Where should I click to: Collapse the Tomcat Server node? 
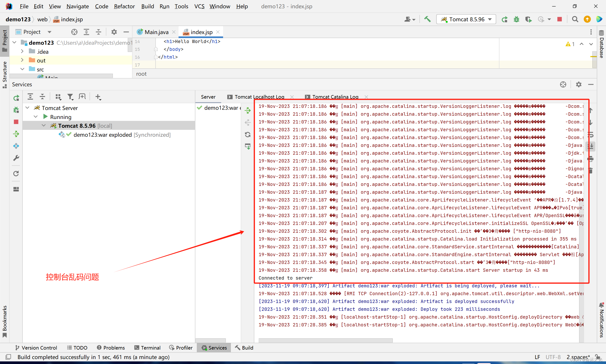[x=27, y=108]
